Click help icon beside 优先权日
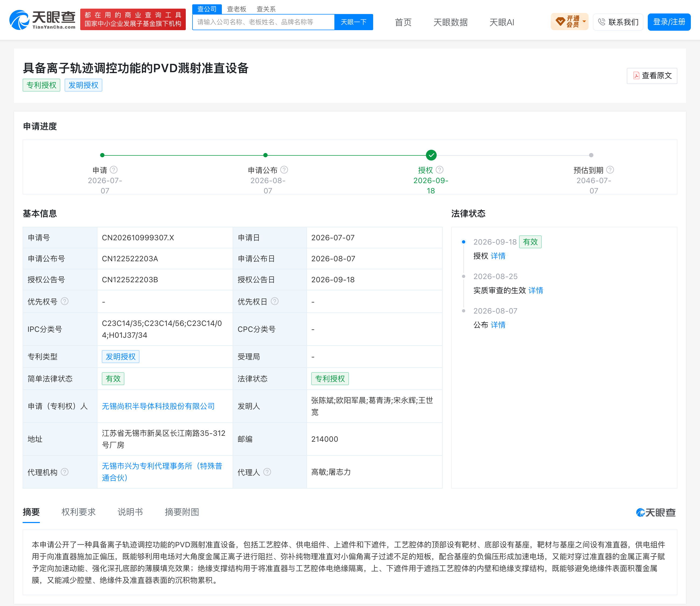This screenshot has width=700, height=606. point(275,301)
